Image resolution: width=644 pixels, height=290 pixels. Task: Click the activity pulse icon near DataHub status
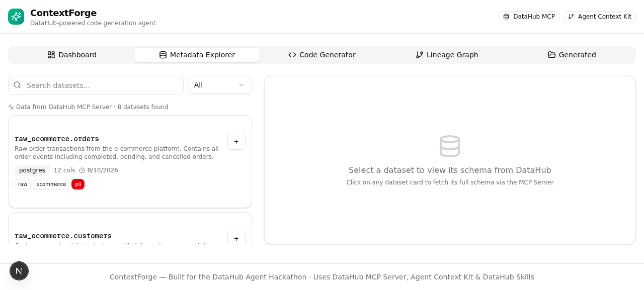pos(11,107)
